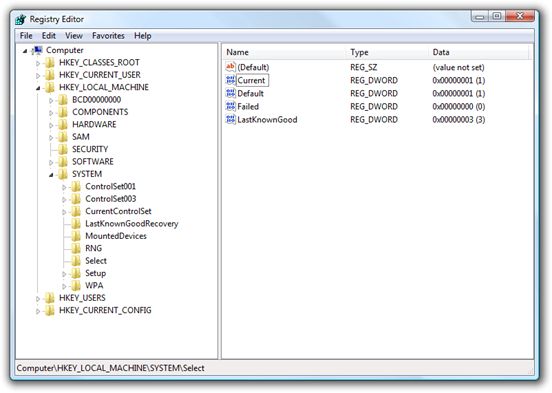Maximize the Registry Editor window

(x=497, y=16)
